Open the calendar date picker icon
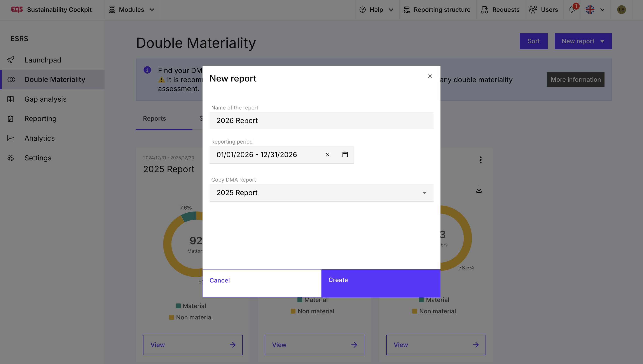The width and height of the screenshot is (643, 364). (x=345, y=154)
